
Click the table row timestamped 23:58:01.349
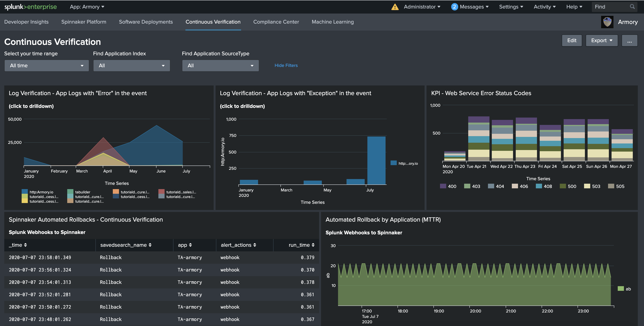pyautogui.click(x=161, y=257)
